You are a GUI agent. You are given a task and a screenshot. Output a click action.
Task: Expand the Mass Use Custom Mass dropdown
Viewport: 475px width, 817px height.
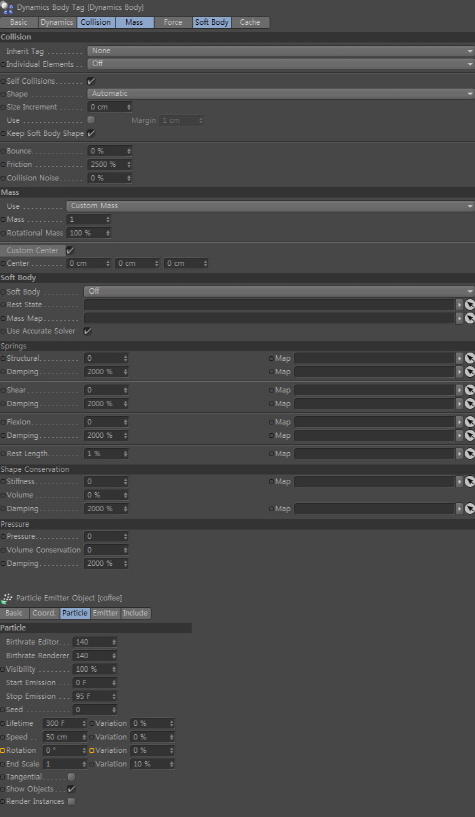click(x=270, y=206)
